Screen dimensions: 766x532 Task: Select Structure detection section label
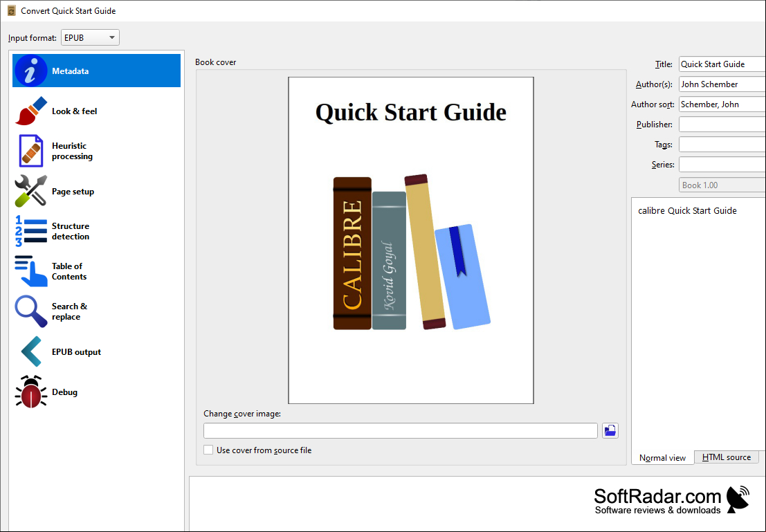71,231
